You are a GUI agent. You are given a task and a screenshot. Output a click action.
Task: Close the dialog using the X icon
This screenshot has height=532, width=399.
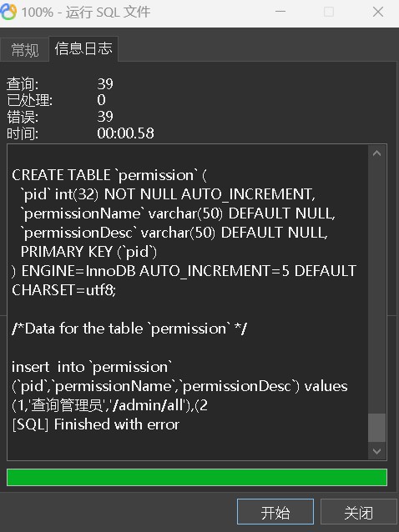(x=378, y=12)
